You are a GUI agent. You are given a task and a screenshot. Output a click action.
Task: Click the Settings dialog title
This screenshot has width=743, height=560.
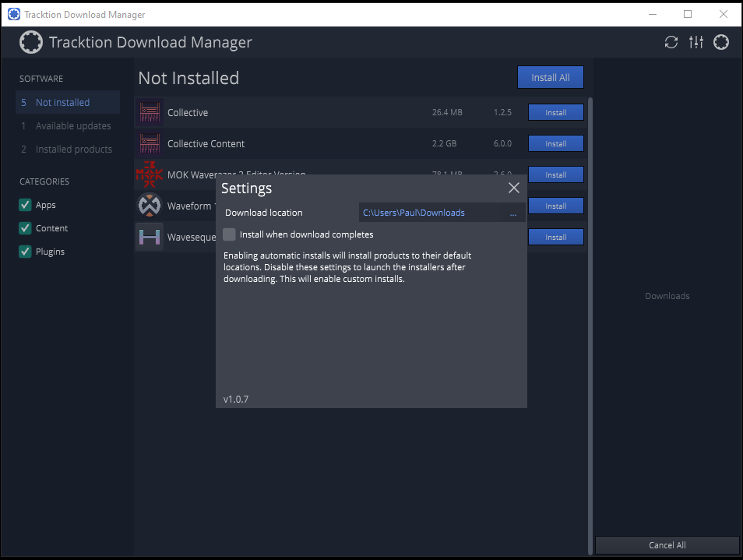coord(246,188)
